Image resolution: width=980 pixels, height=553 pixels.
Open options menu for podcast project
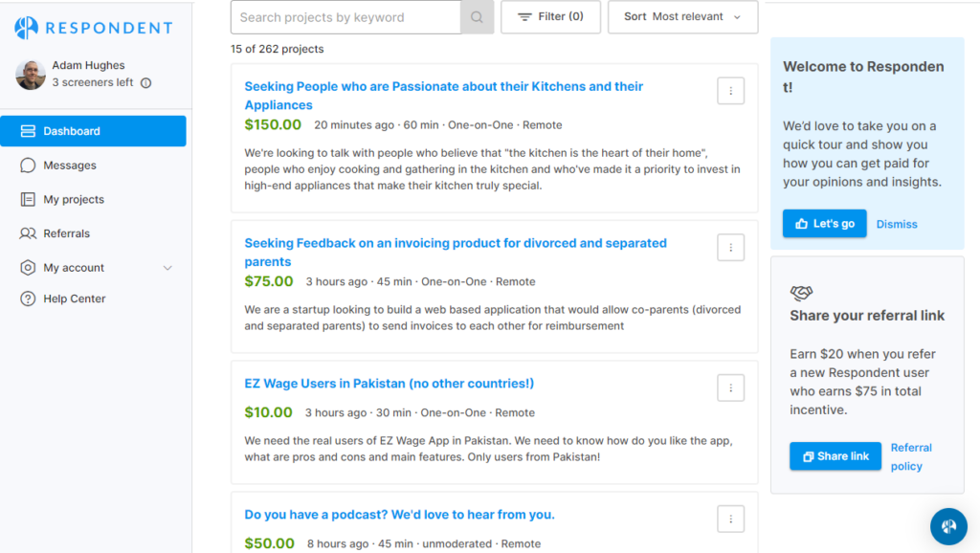pos(730,519)
